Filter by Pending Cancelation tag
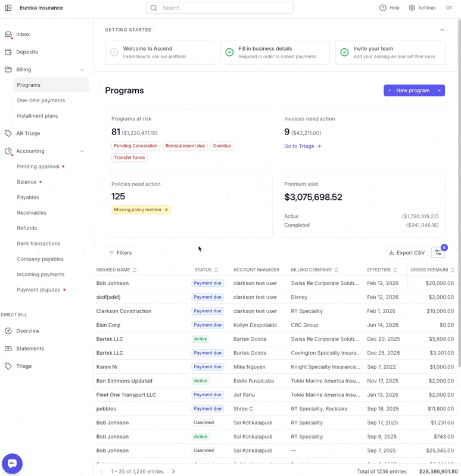Screen dimensions: 461x476 click(x=136, y=146)
